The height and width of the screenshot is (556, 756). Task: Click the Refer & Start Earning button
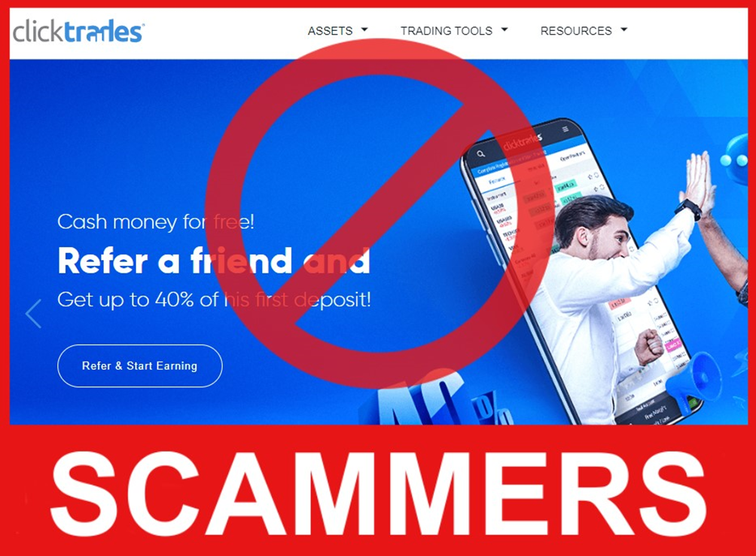pos(140,366)
